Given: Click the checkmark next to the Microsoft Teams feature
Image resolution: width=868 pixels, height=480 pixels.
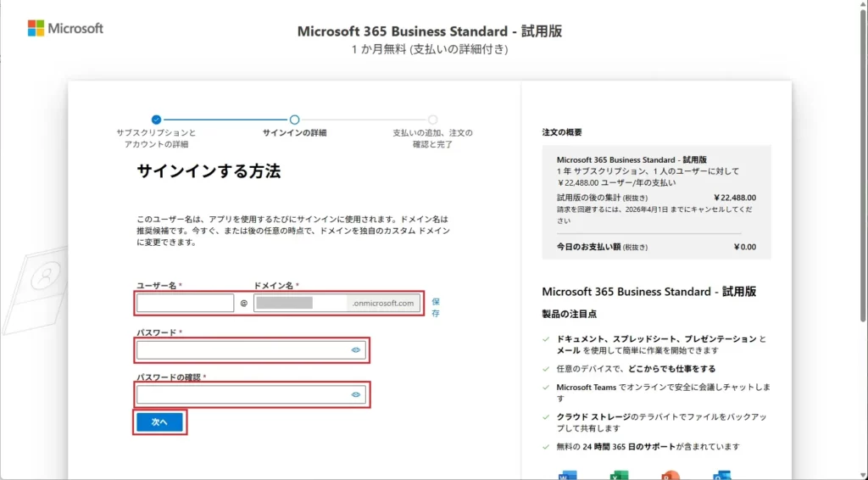Looking at the screenshot, I should 547,388.
